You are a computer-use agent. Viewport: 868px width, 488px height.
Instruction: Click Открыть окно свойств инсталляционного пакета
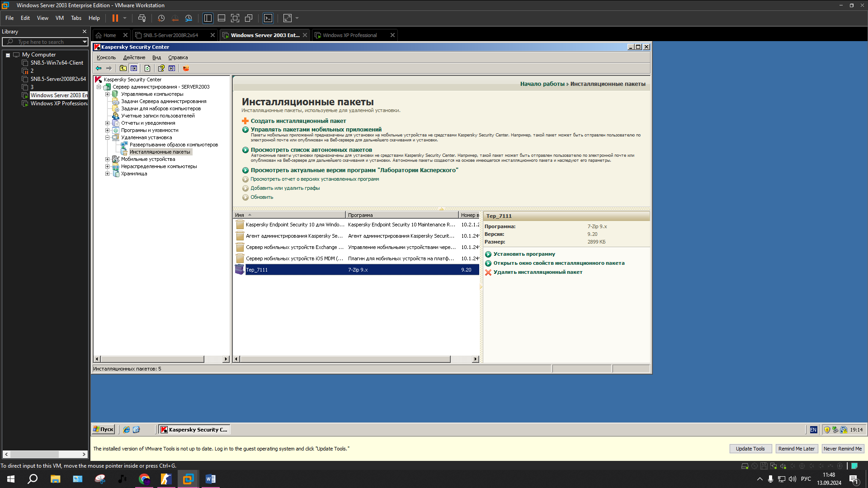click(559, 263)
